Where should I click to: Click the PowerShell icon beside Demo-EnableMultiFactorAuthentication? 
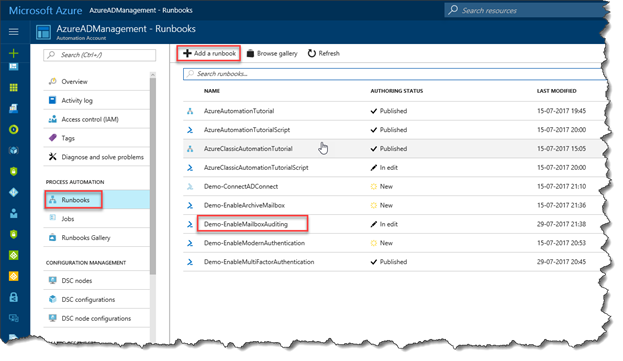point(190,262)
